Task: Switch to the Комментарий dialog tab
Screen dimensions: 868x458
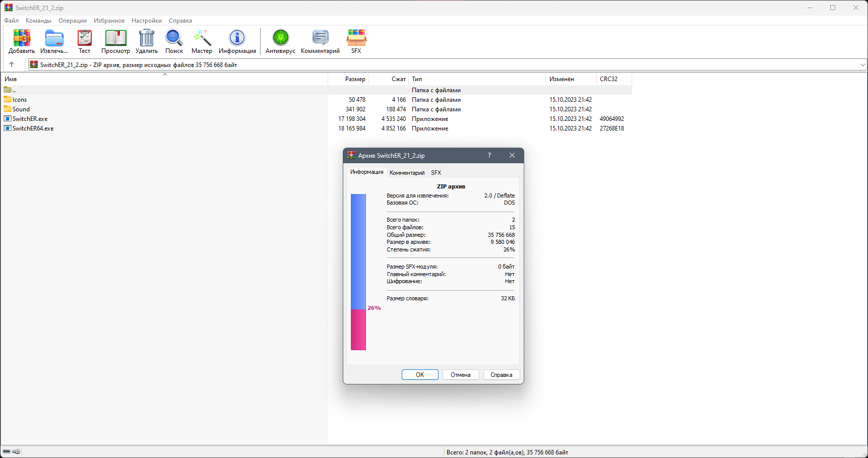Action: click(407, 172)
